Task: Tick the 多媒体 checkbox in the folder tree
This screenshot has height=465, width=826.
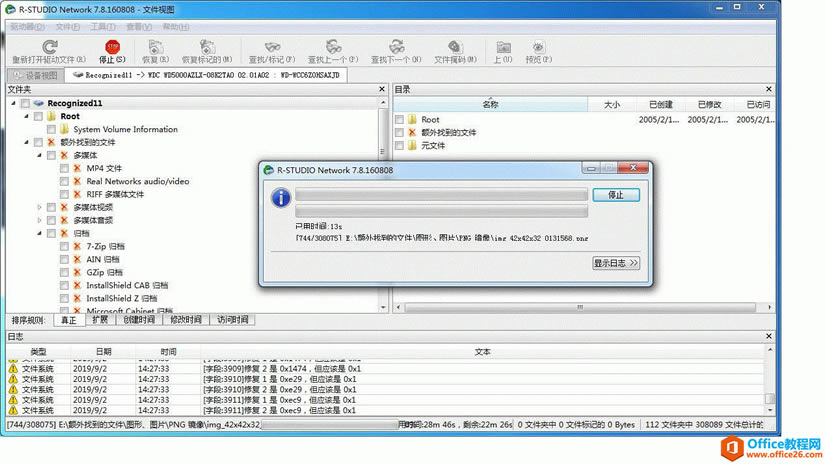Action: click(51, 155)
